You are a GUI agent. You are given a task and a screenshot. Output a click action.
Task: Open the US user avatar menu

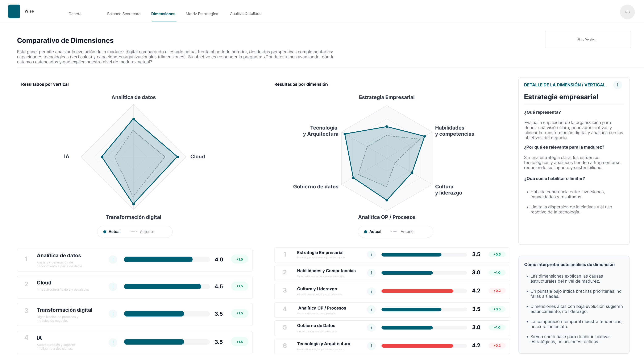pyautogui.click(x=627, y=12)
